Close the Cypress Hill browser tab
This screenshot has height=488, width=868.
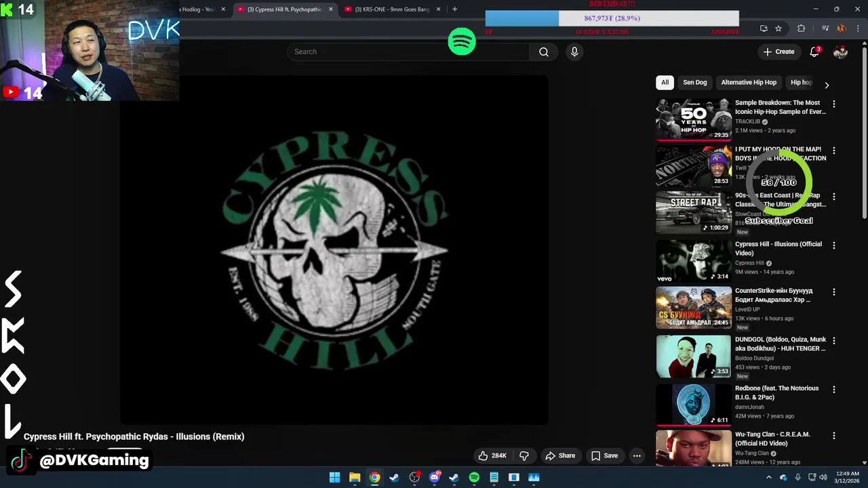point(331,9)
